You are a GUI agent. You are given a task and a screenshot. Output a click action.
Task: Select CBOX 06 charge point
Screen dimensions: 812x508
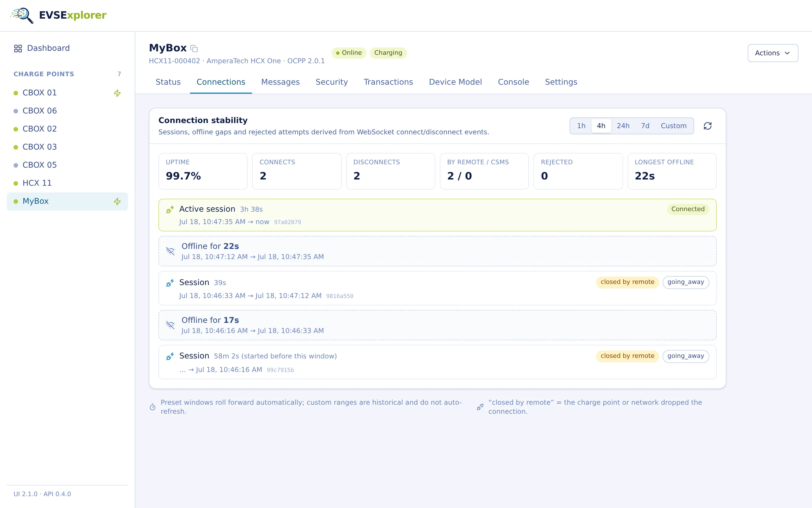click(x=67, y=111)
